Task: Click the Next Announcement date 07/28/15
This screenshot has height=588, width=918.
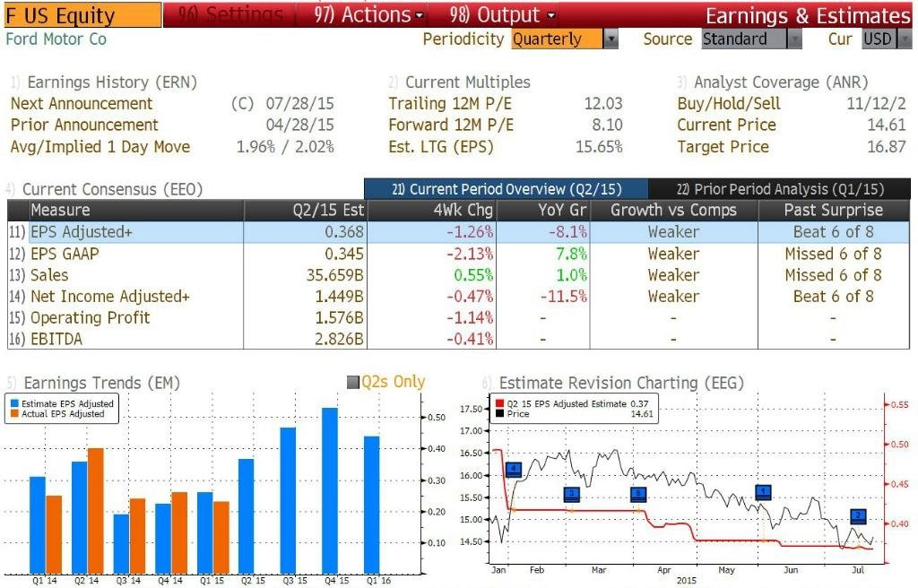Action: point(299,104)
